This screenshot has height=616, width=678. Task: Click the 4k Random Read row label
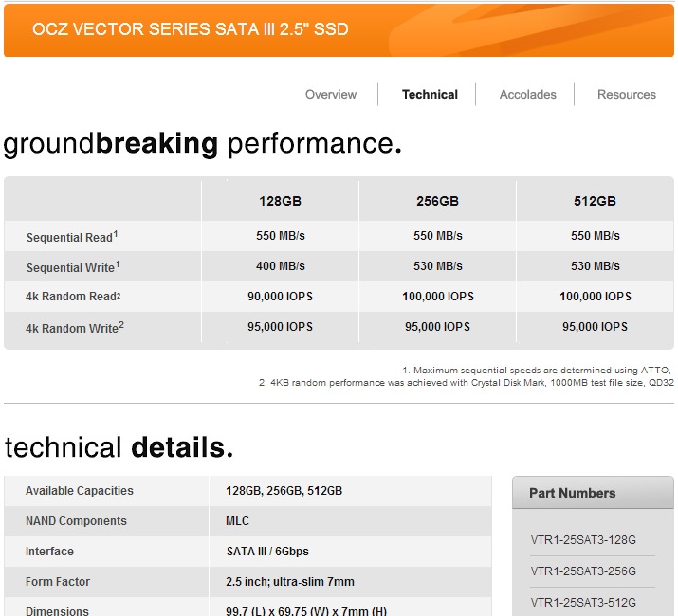(73, 297)
